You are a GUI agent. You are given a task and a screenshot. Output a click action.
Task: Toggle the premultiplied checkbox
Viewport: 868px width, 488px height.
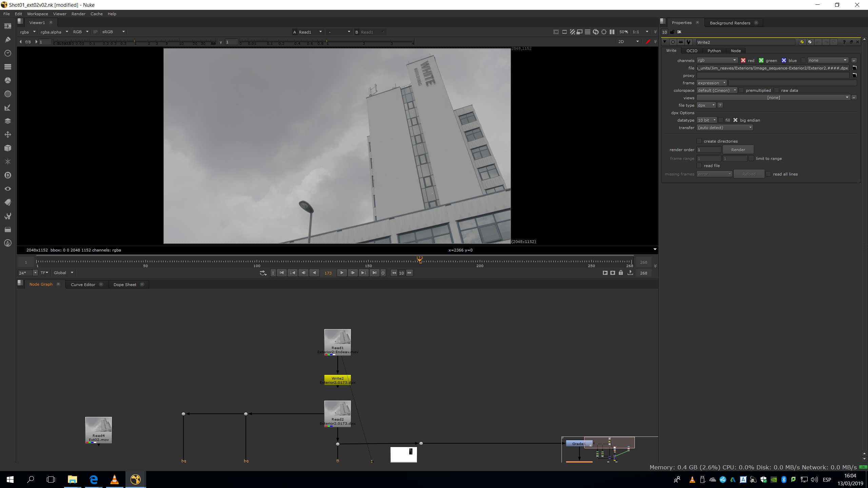click(741, 90)
